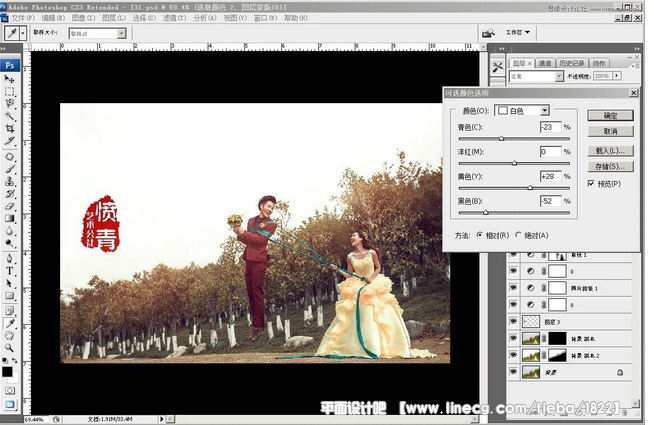Open the tool presets icon with crossed tools
The width and height of the screenshot is (654, 425).
click(498, 67)
